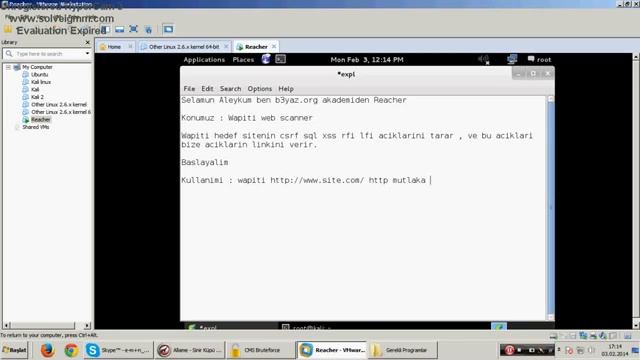Select the Reacher VM tab
Viewport: 640px width, 360px height.
(x=256, y=47)
